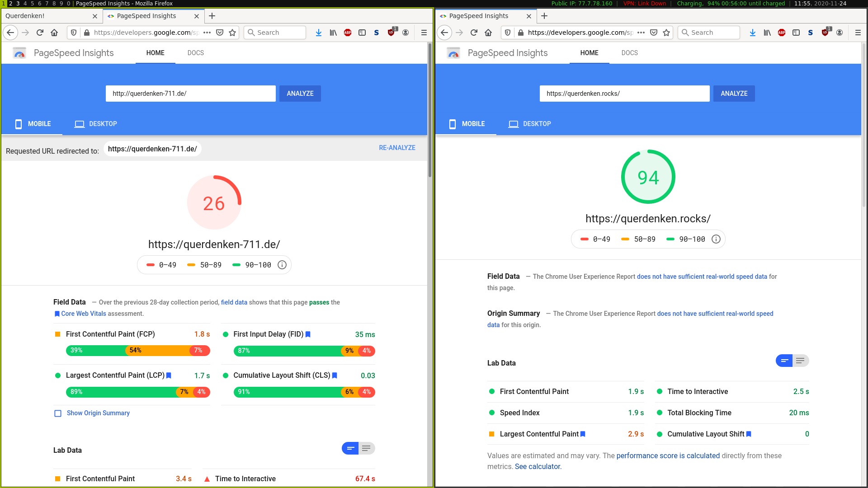Open the uBlock Origin icon in left window
This screenshot has width=868, height=488.
click(x=391, y=33)
